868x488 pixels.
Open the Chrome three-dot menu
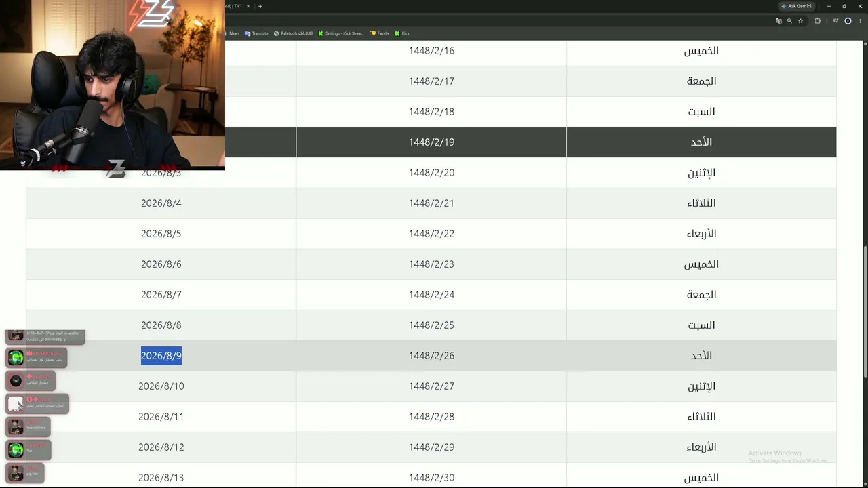pyautogui.click(x=859, y=21)
